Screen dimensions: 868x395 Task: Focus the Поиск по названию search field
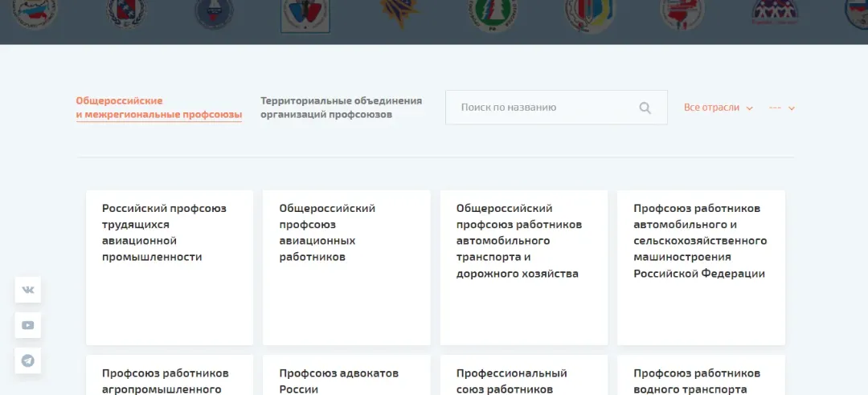click(556, 108)
